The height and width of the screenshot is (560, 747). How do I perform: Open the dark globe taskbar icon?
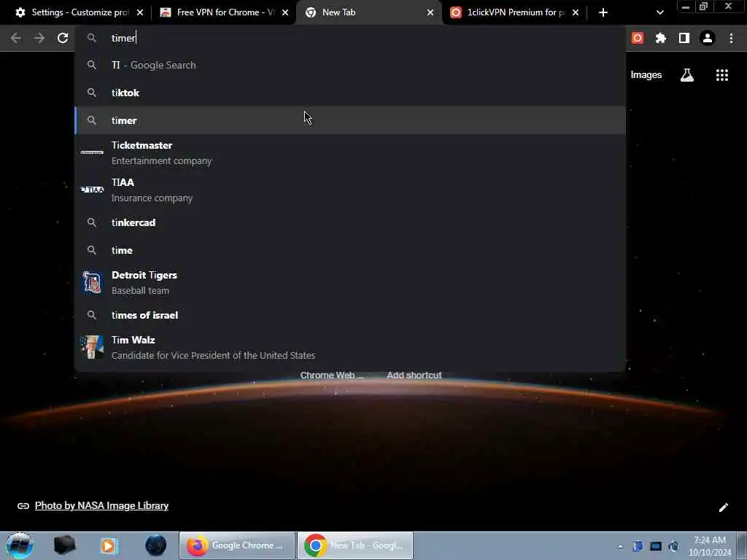156,545
